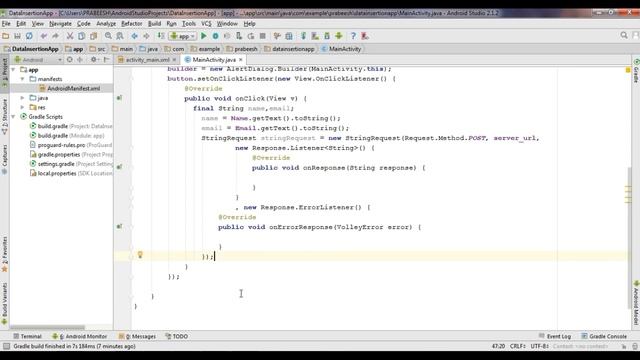640x360 pixels.
Task: Click the Scroll from Source target icon
Action: point(70,60)
